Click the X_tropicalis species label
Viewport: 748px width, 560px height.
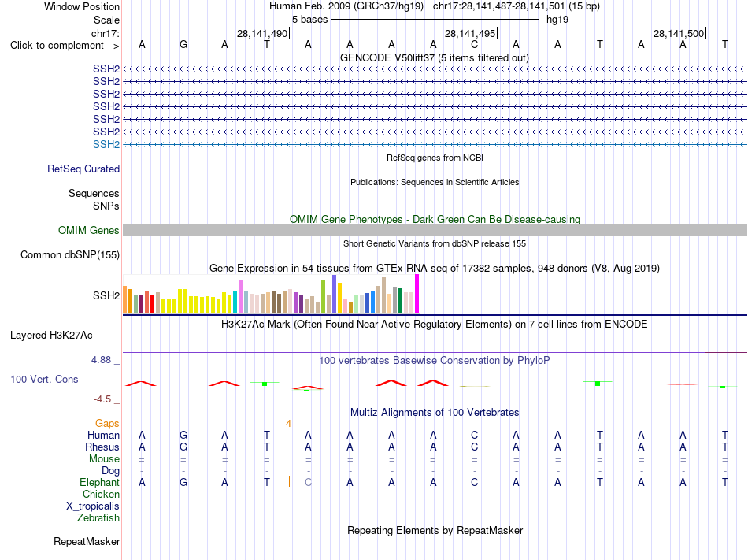click(93, 506)
